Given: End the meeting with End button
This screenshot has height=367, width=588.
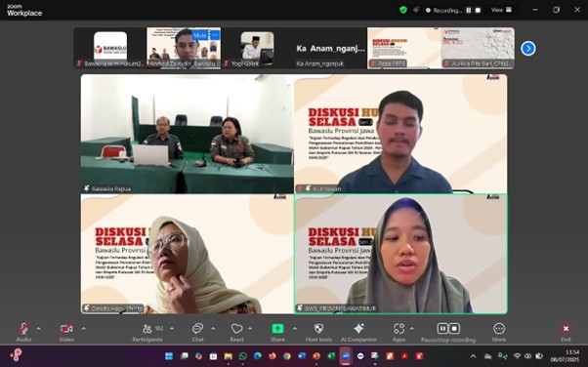Looking at the screenshot, I should (566, 332).
